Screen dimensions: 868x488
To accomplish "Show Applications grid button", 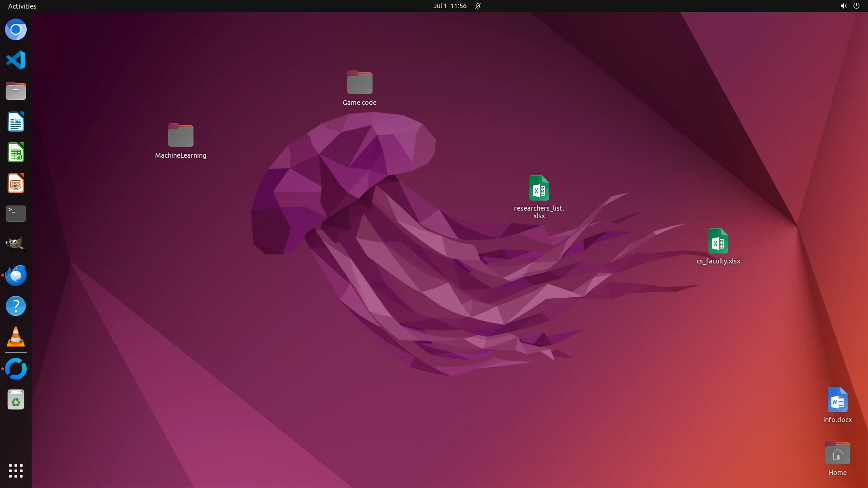I will pos(16,470).
